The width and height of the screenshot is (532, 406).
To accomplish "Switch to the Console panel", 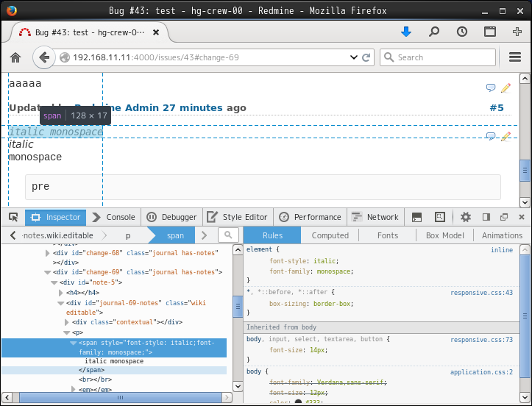I will [114, 217].
